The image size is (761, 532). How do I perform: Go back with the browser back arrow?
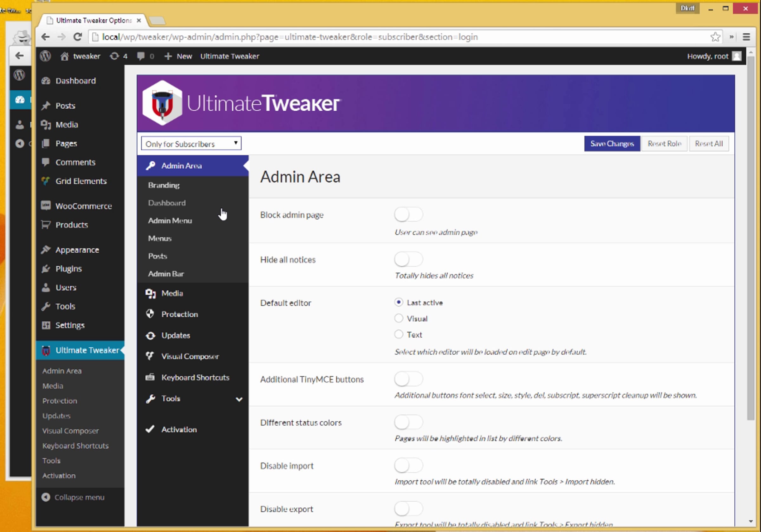pos(46,37)
